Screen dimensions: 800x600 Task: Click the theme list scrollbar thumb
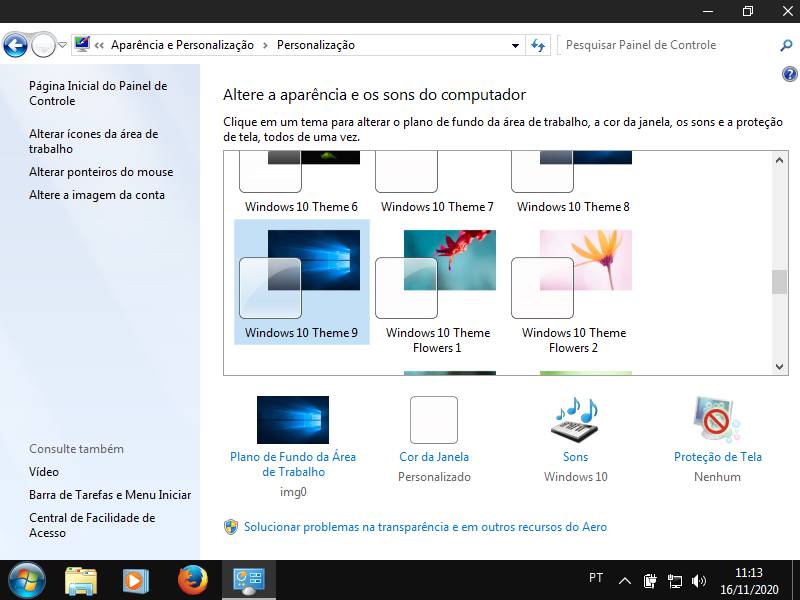click(779, 282)
